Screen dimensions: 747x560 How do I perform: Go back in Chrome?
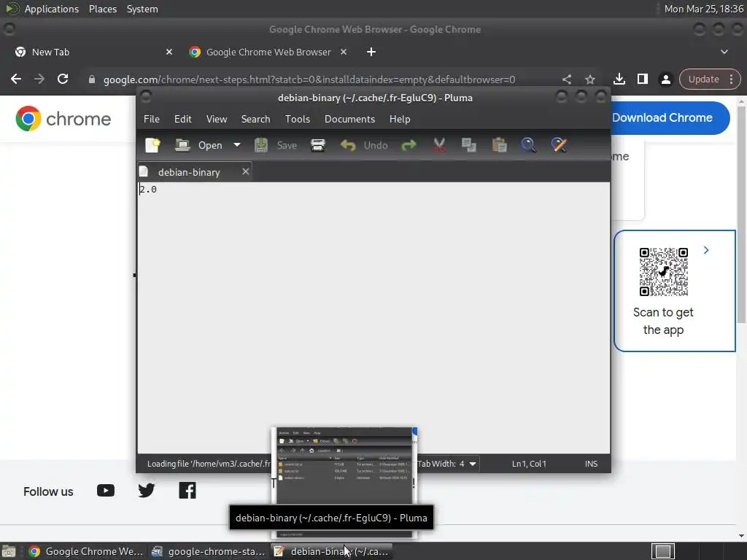(x=16, y=79)
